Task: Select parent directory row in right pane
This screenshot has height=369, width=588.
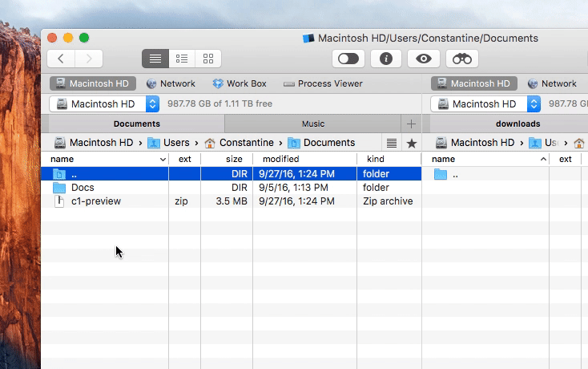Action: tap(505, 174)
